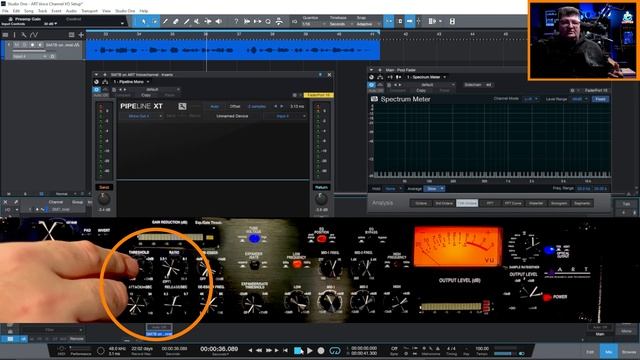Image resolution: width=640 pixels, height=360 pixels.
Task: Open the Channel Mode dropdown
Action: pos(530,99)
